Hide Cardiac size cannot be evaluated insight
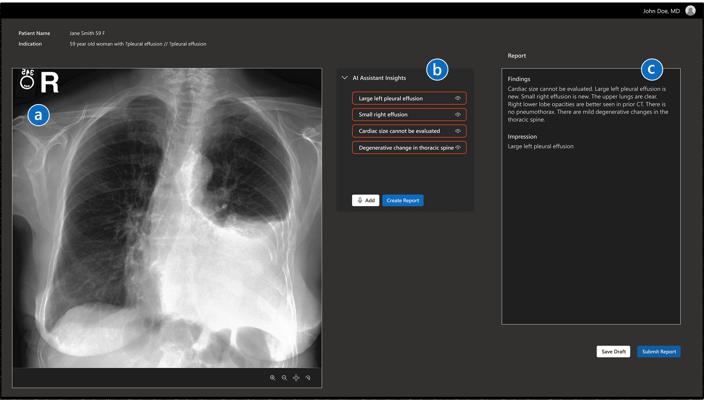The width and height of the screenshot is (704, 400). (458, 131)
